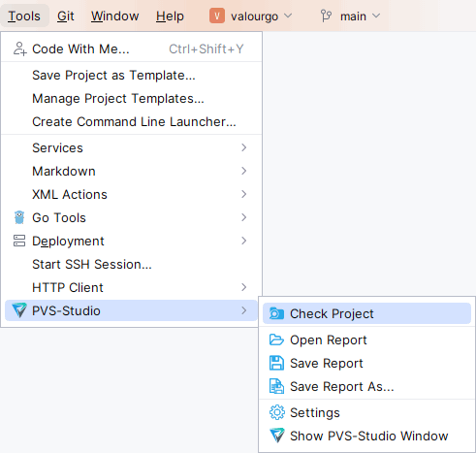
Task: Click the PVS-Studio Settings gear icon
Action: 277,412
